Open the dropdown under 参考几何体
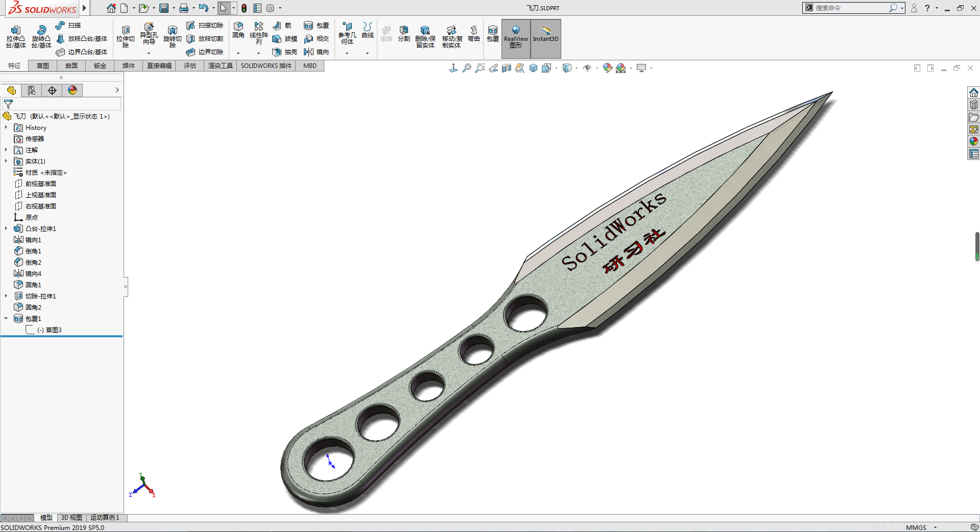This screenshot has height=532, width=980. 347,53
